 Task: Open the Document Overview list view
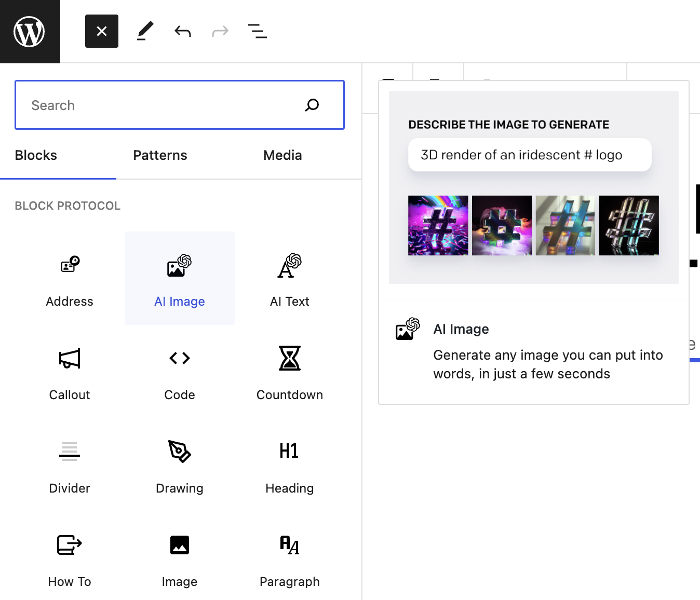(257, 32)
